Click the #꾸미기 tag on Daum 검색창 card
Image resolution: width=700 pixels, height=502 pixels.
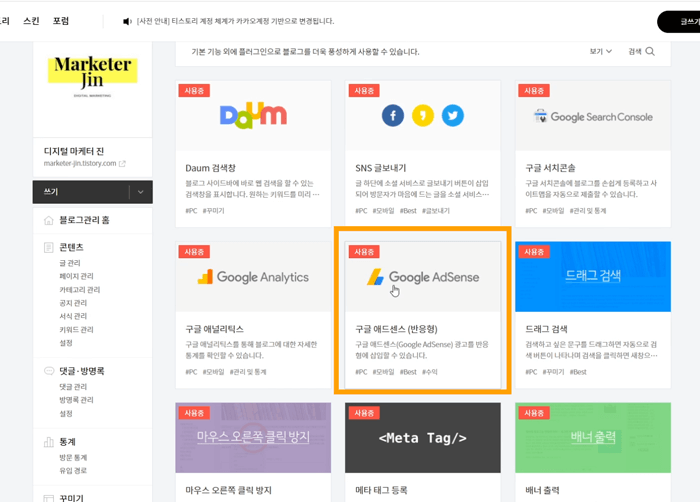[213, 211]
